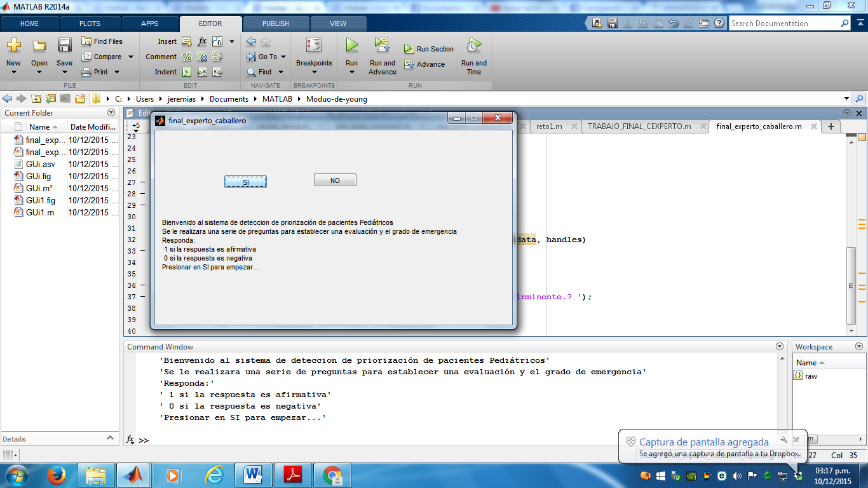Select GUi.asv in Current Folder
The image size is (868, 488).
click(x=41, y=164)
